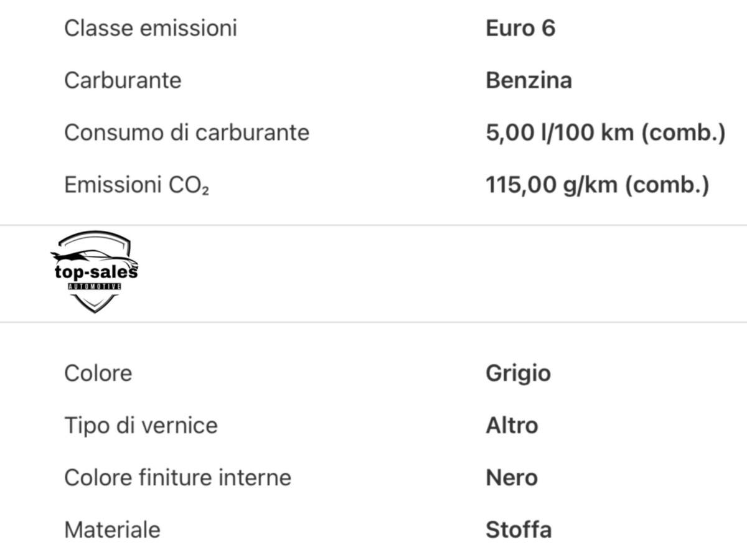Click the car silhouette above the logo text
This screenshot has height=560, width=747.
click(x=87, y=255)
